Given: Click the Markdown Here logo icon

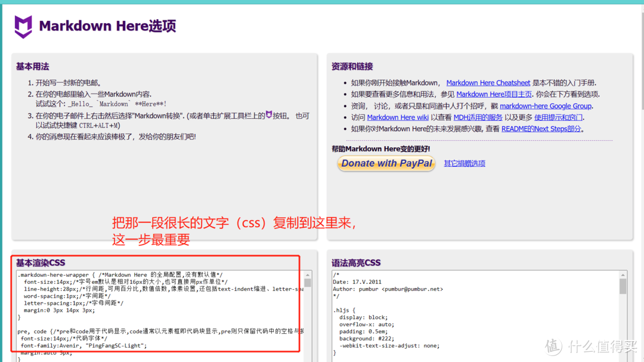Looking at the screenshot, I should pos(23,27).
